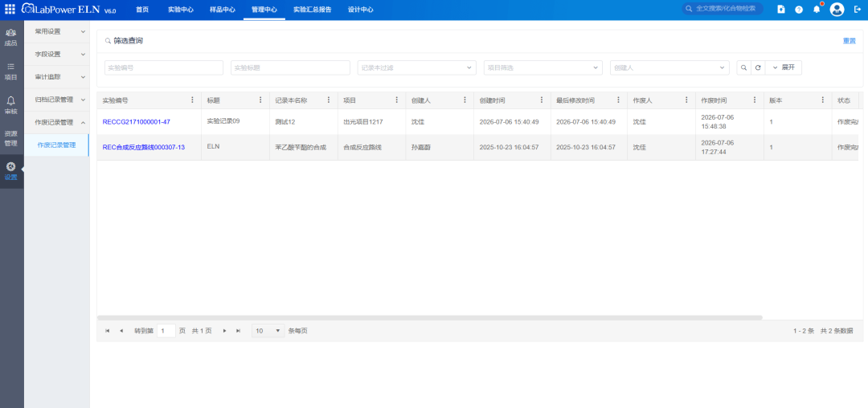This screenshot has height=408, width=868.
Task: Expand the 常用设置 menu group
Action: pyautogui.click(x=56, y=31)
